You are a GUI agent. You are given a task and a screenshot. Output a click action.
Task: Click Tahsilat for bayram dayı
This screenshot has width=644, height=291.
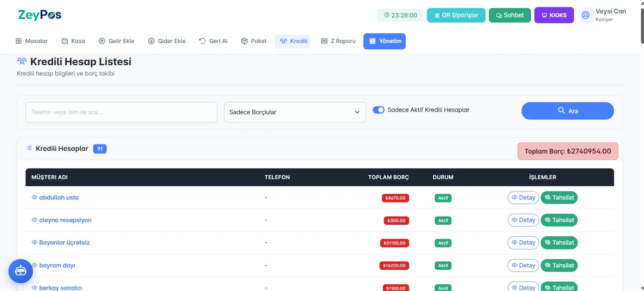[x=559, y=266]
